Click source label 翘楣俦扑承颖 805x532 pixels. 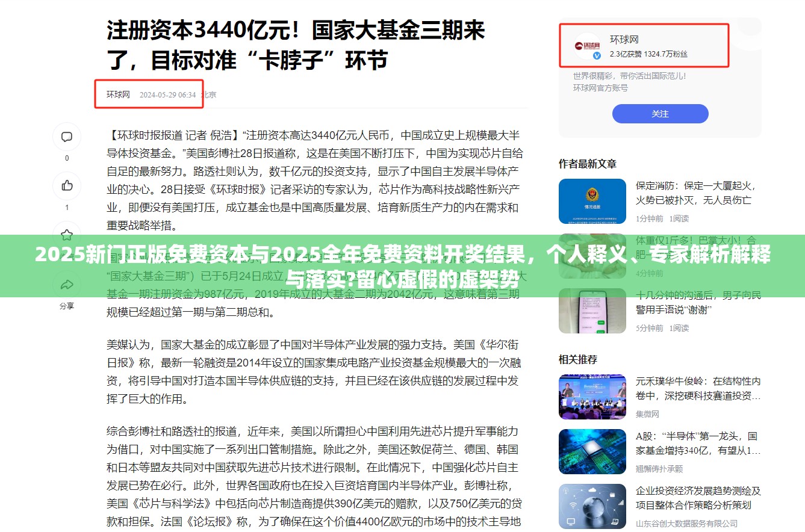point(659,469)
